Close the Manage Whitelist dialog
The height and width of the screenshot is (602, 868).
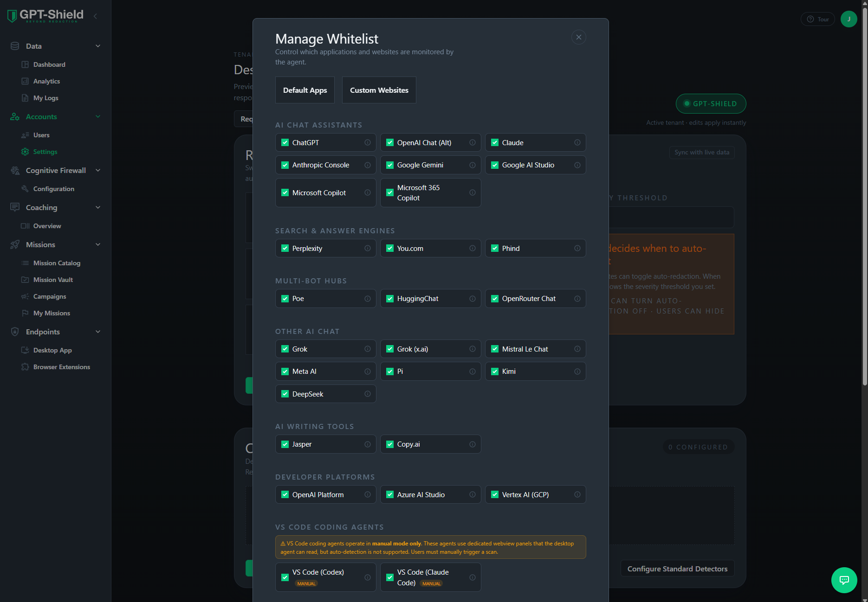click(579, 37)
